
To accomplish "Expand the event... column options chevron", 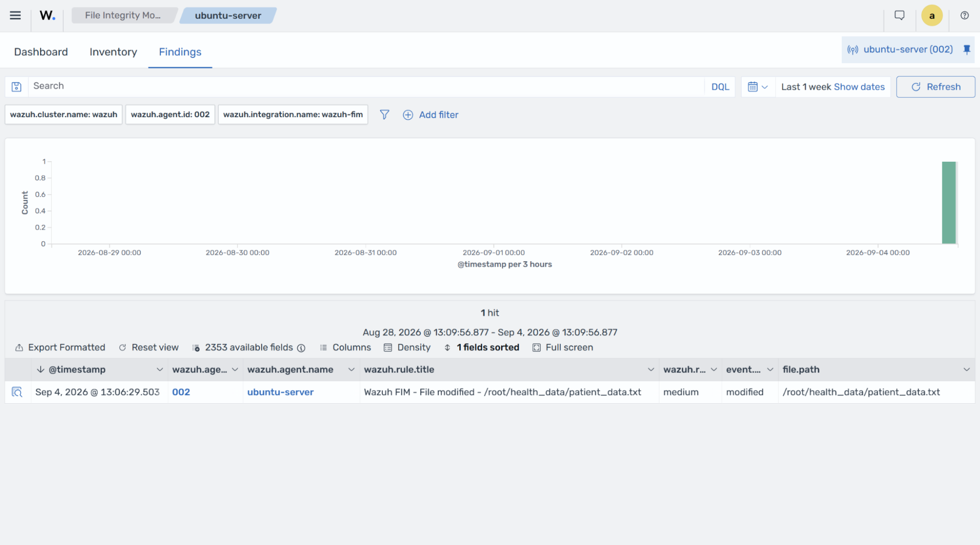I will point(770,370).
